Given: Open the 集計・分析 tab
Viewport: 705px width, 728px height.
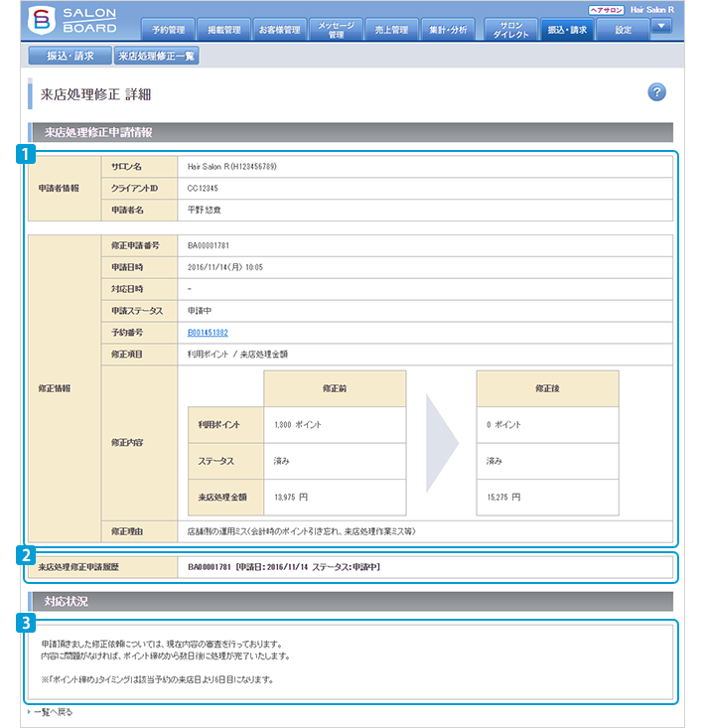Looking at the screenshot, I should (x=448, y=30).
